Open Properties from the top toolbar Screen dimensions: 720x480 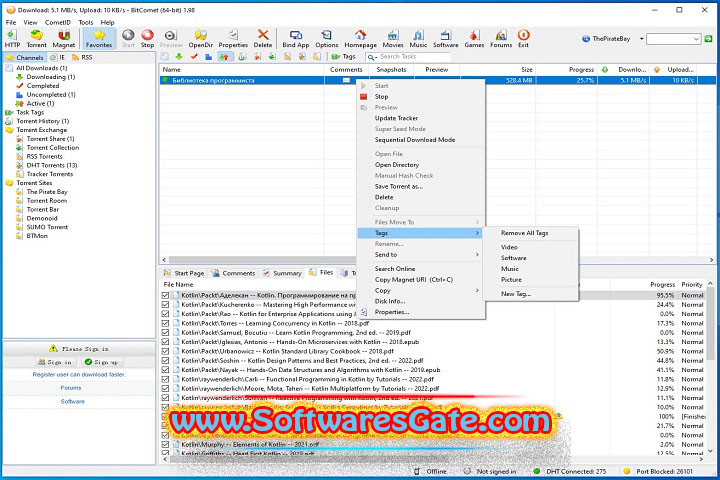click(x=233, y=39)
